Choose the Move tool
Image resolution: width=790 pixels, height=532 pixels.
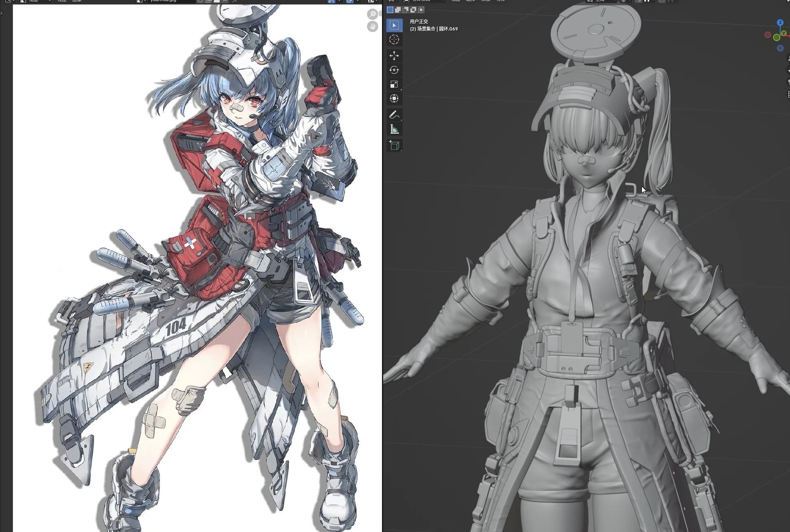coord(394,56)
